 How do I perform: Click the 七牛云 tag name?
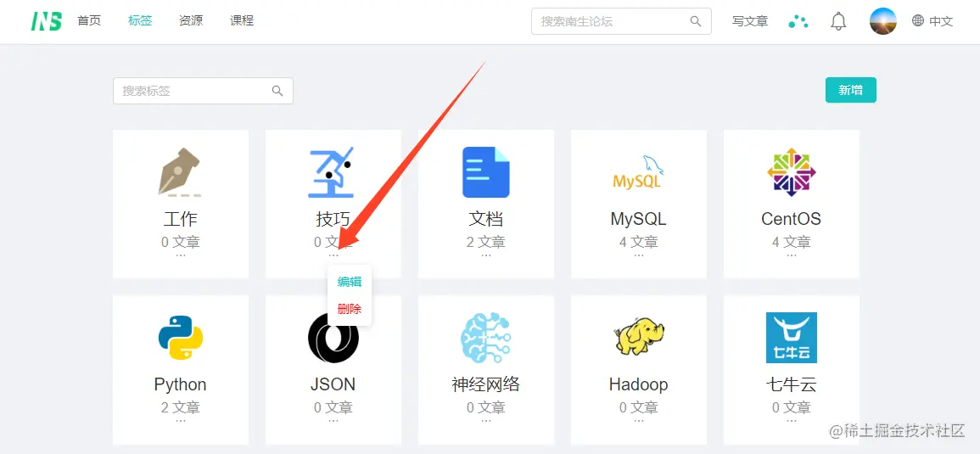[x=792, y=384]
